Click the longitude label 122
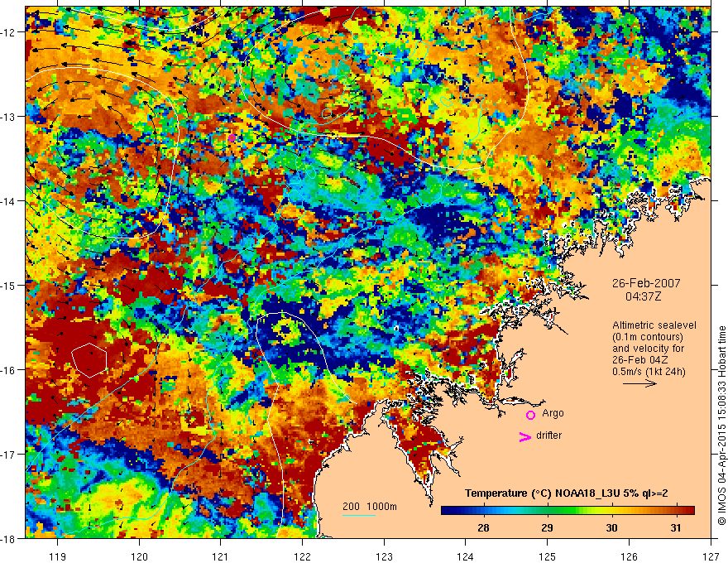 point(302,556)
